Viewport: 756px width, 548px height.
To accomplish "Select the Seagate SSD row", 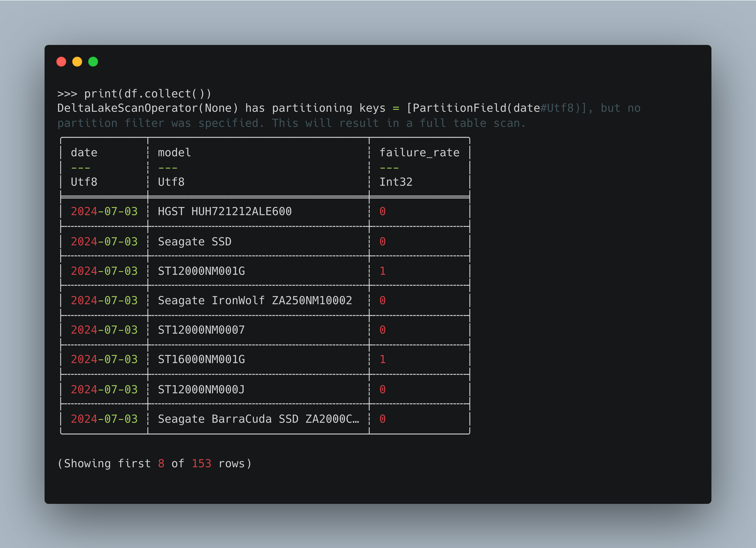I will click(194, 241).
